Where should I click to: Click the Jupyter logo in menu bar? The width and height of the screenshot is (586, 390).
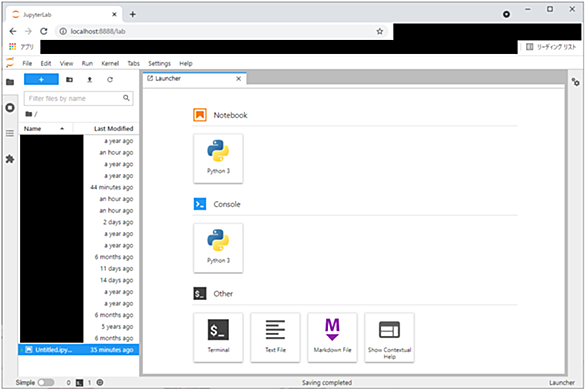(10, 63)
